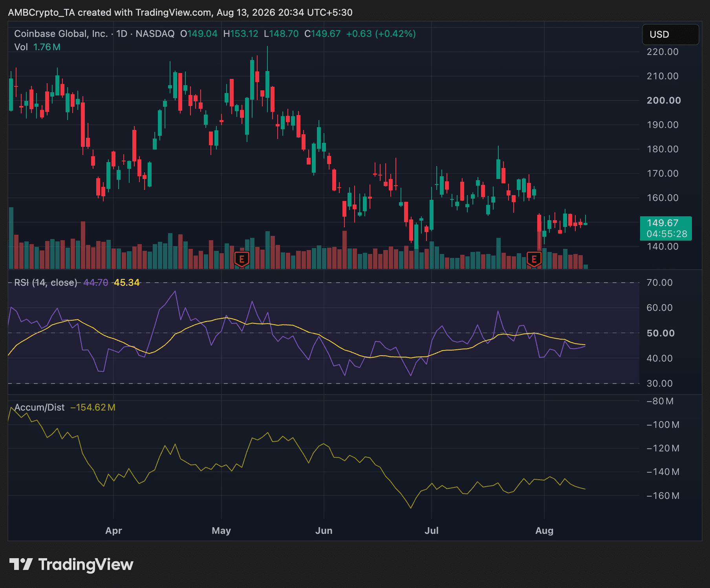Click the Accum/Dist value −154.62 M
The width and height of the screenshot is (710, 588).
(x=93, y=407)
